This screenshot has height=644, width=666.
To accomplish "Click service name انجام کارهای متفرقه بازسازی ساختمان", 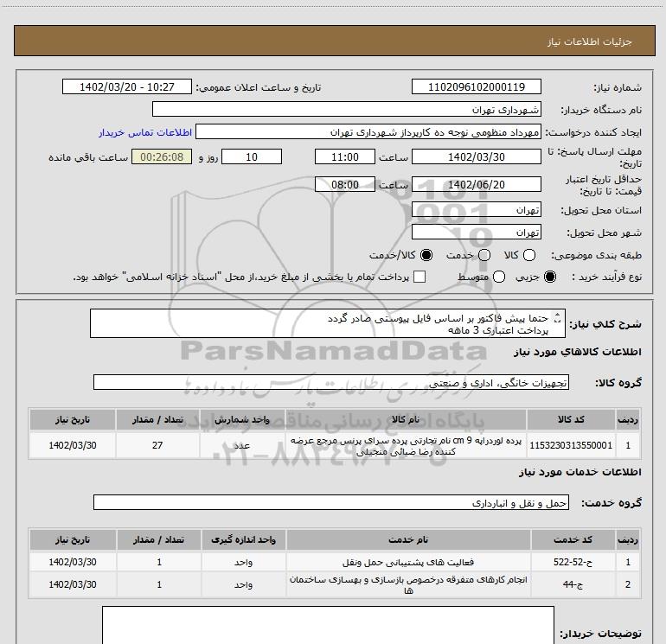I will pos(408,584).
